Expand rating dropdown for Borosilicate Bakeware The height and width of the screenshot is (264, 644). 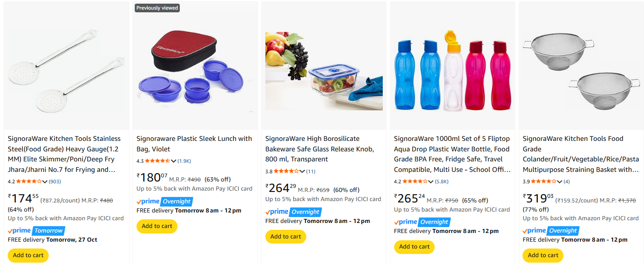(x=302, y=171)
